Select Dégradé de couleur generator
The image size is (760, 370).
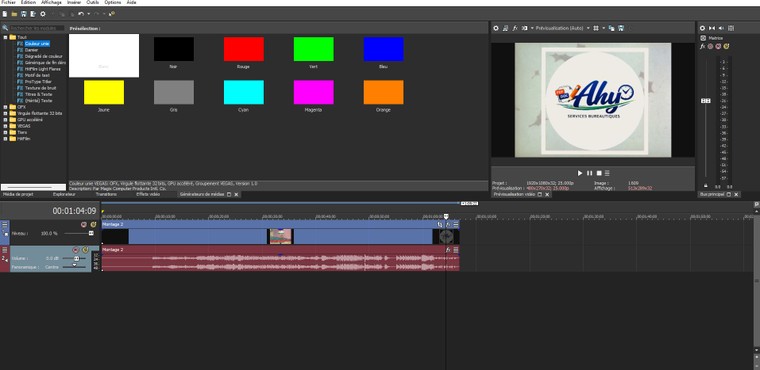(44, 56)
